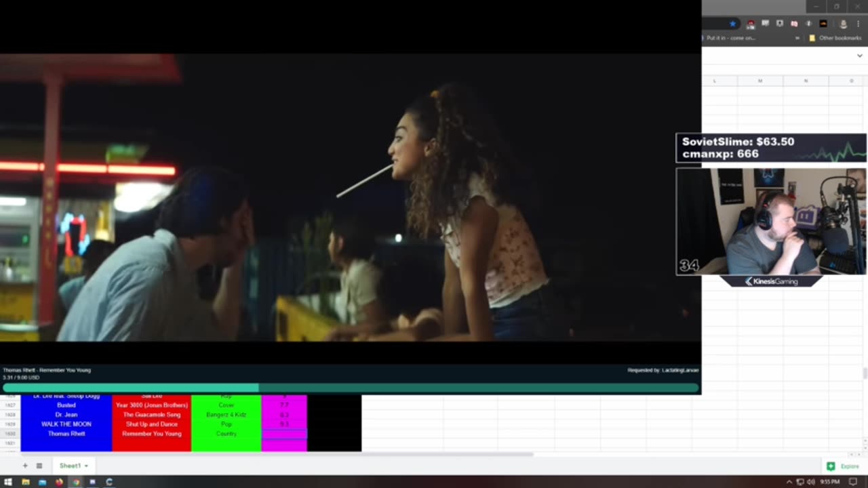
Task: Select column M header in the spreadsheet
Action: click(760, 81)
